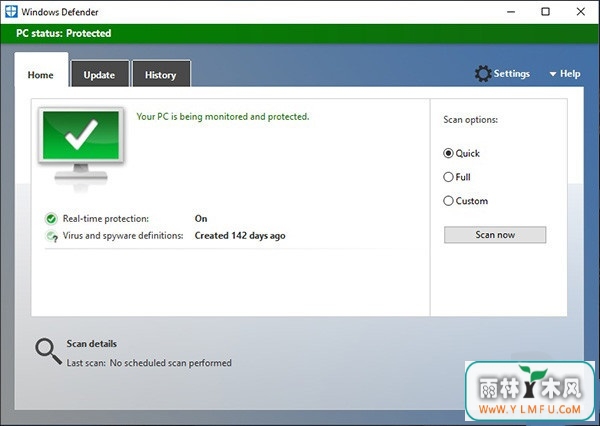Click 'Virus and spyware definitions:' label
Image resolution: width=600 pixels, height=426 pixels.
(x=123, y=236)
